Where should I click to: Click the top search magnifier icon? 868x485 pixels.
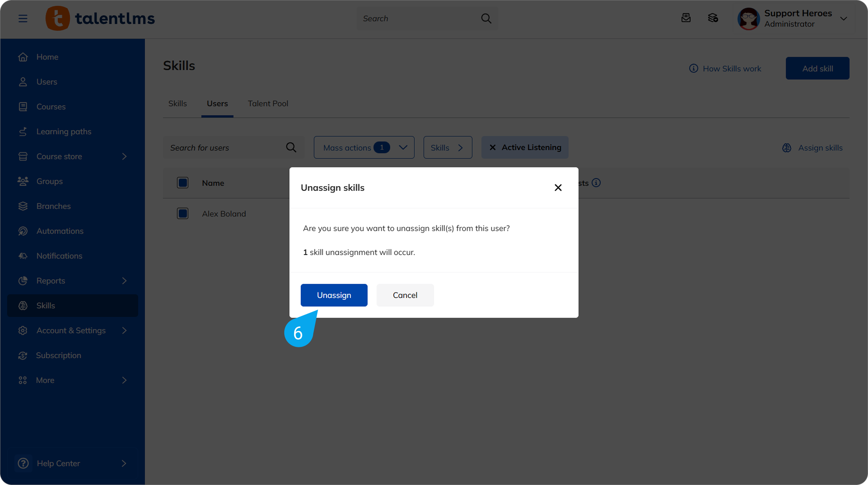(x=486, y=18)
